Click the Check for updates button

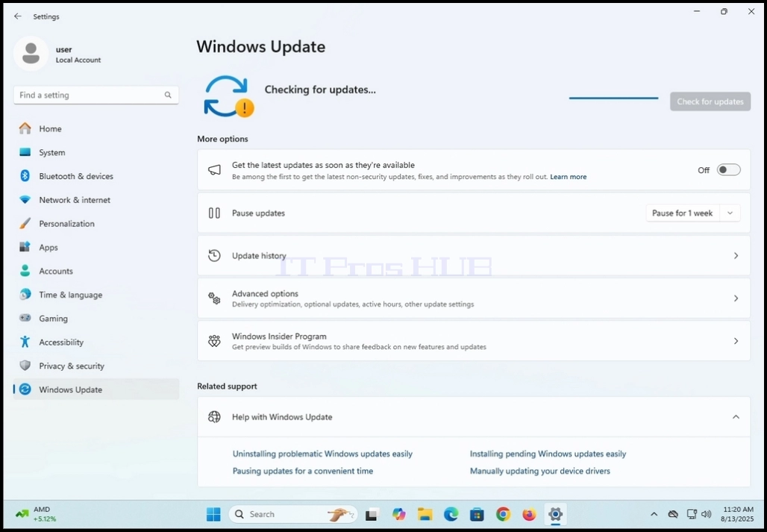710,101
